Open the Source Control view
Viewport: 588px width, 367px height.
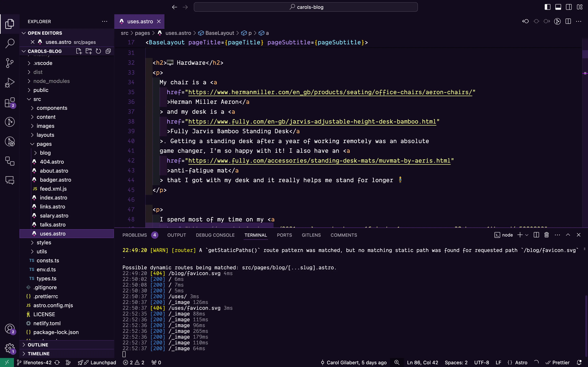coord(10,63)
